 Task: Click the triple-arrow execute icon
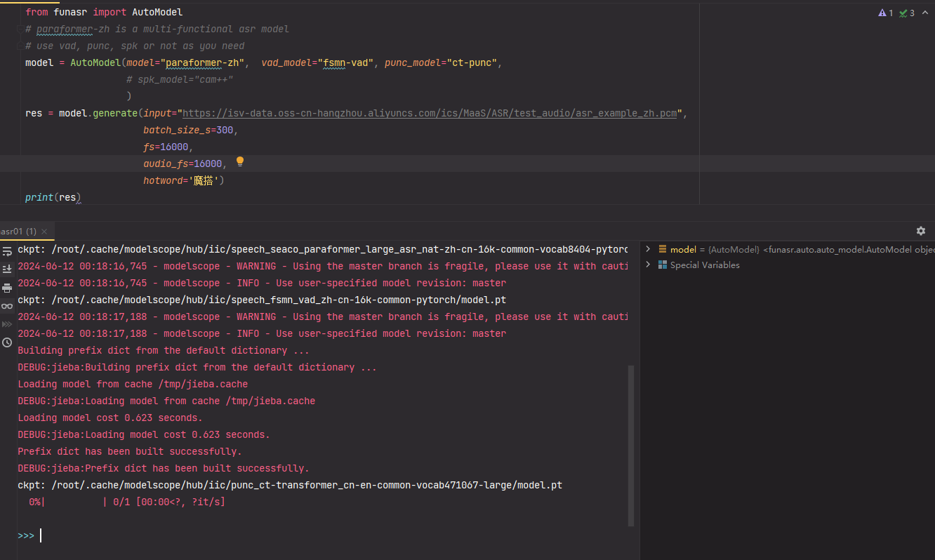pyautogui.click(x=7, y=324)
